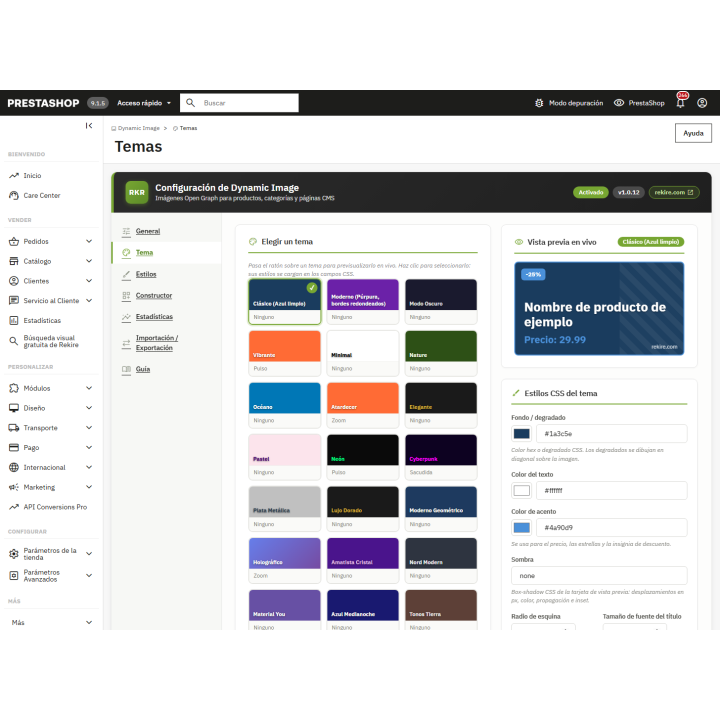
Task: Click the RKR module logo
Action: click(x=137, y=192)
